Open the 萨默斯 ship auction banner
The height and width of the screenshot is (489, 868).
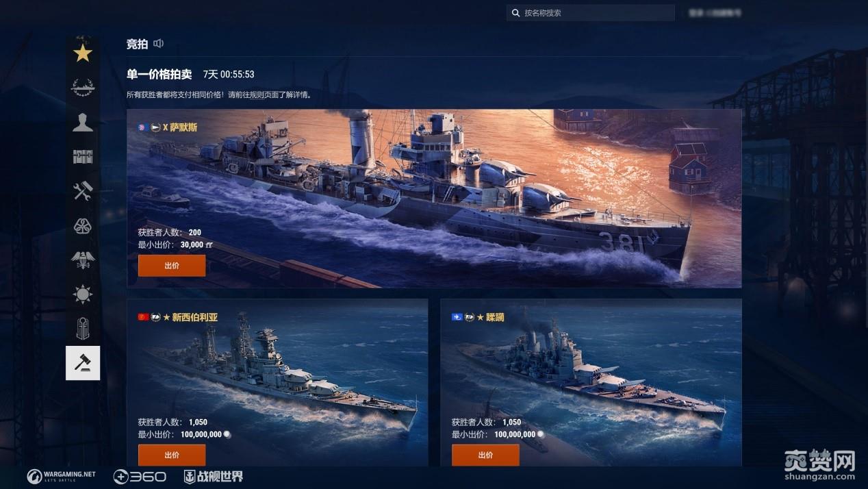(x=434, y=199)
